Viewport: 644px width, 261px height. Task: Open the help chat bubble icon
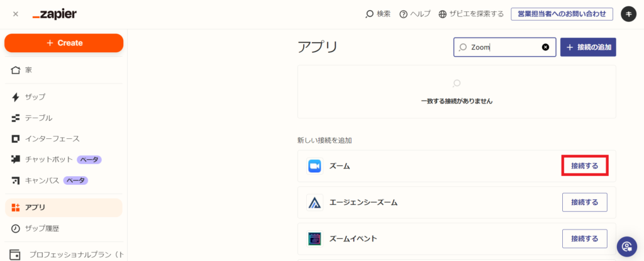626,246
